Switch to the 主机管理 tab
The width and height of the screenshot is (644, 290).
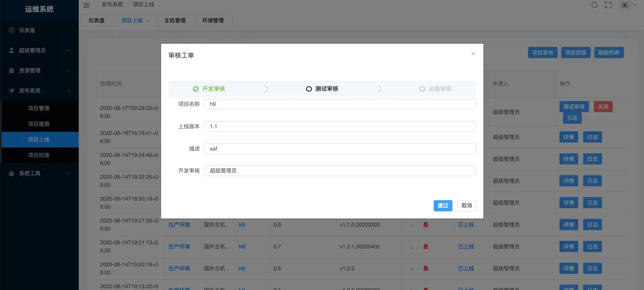175,20
